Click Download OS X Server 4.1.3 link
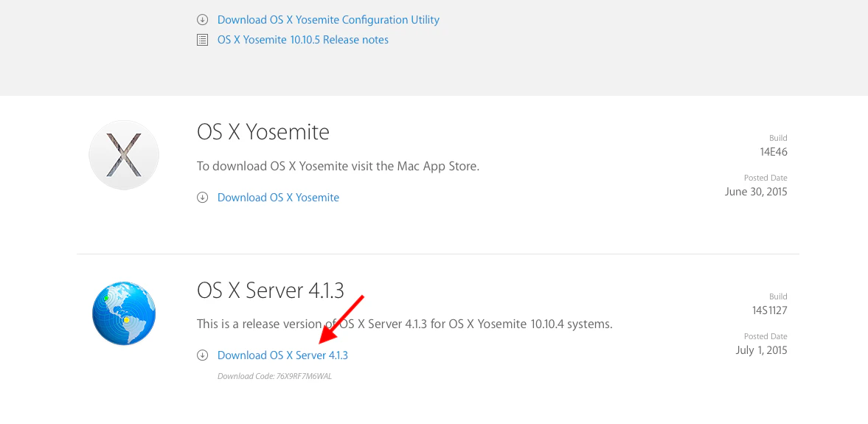868x424 pixels. pos(282,355)
